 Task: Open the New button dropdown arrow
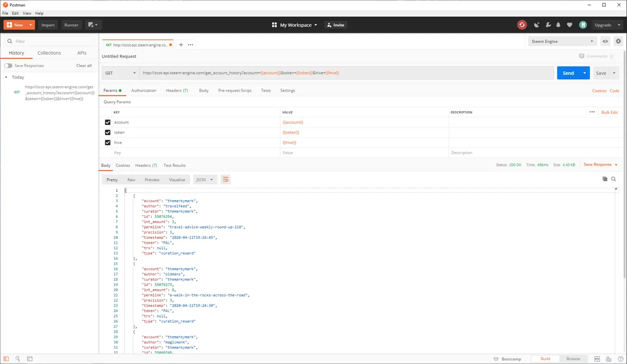pos(31,25)
